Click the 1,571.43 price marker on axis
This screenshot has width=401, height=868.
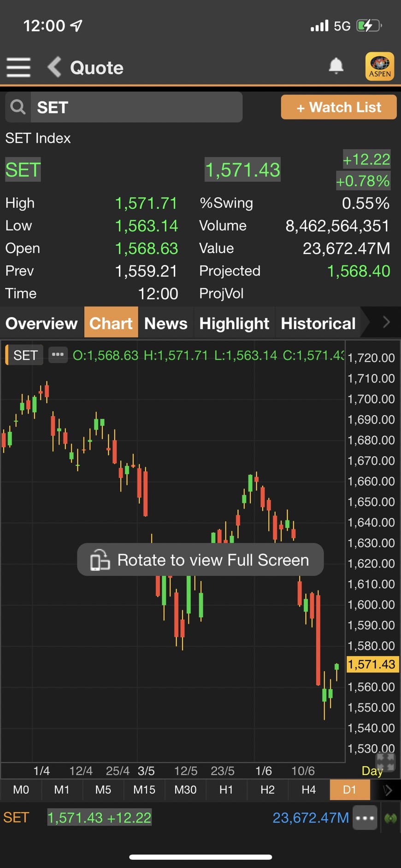pos(371,664)
